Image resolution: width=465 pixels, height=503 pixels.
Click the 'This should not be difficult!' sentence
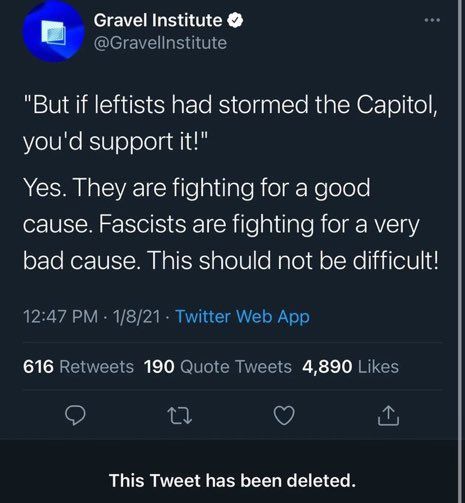point(293,260)
